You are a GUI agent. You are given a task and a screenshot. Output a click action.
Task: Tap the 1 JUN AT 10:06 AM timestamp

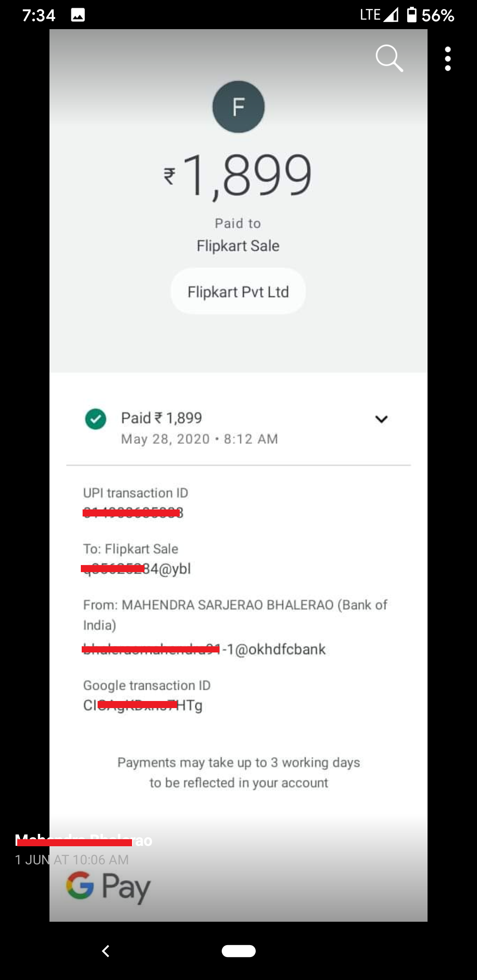72,859
